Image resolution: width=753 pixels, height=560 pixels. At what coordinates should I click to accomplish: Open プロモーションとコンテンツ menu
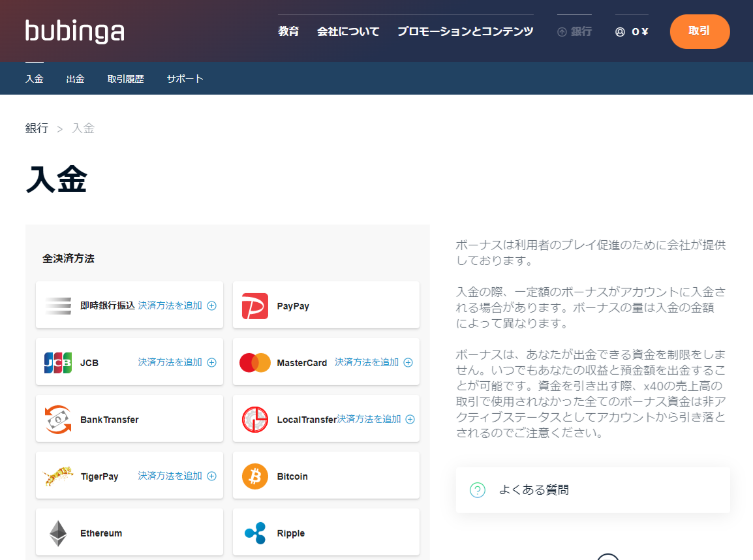tap(465, 31)
